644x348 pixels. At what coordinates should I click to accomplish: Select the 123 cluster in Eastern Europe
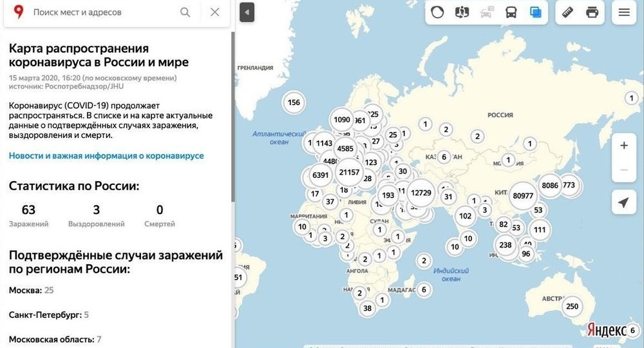pyautogui.click(x=371, y=162)
